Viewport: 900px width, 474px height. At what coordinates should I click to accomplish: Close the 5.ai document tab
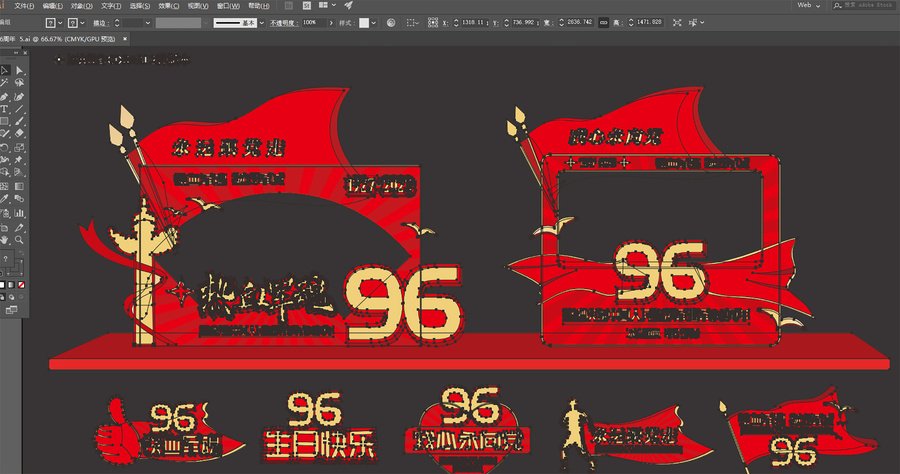click(125, 39)
